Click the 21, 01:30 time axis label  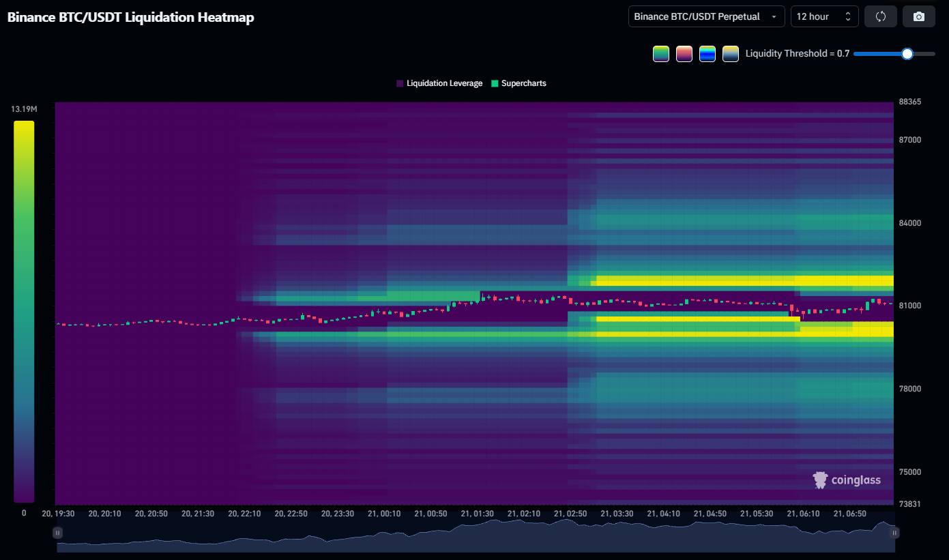[x=477, y=513]
